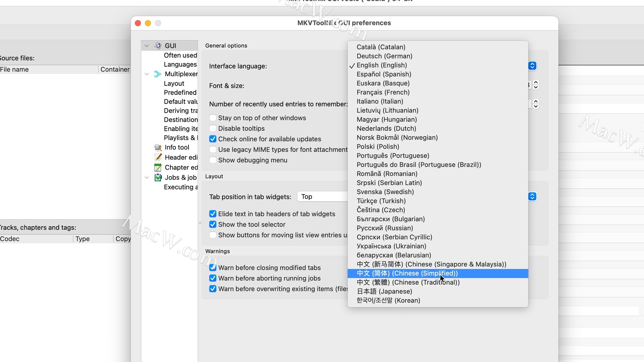
Task: Select Layout under Multiplexer
Action: [174, 83]
